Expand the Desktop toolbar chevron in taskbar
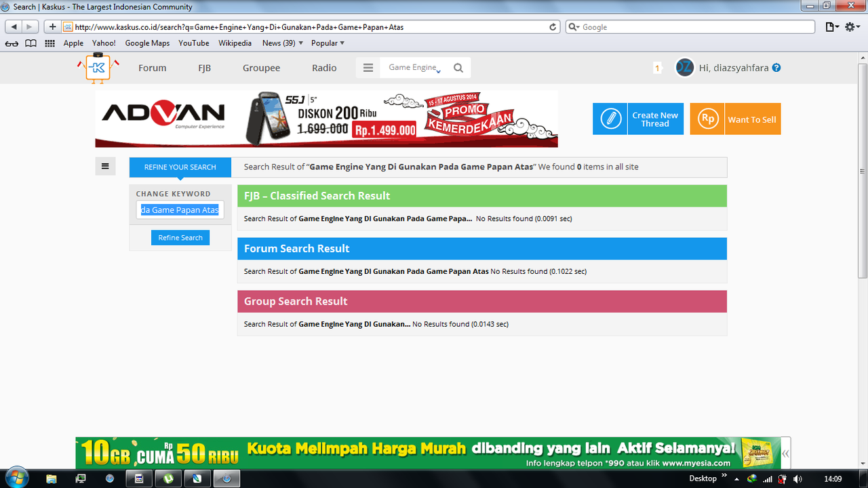The image size is (868, 488). point(724,476)
